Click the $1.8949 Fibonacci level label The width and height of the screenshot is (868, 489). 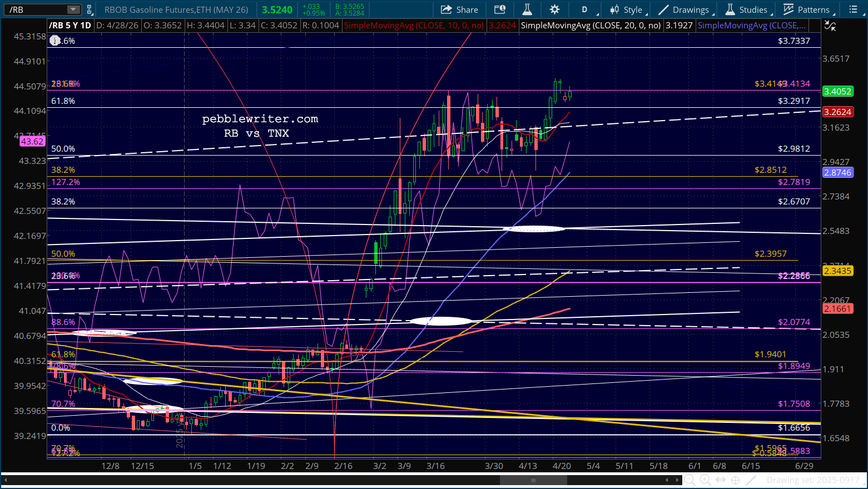[x=794, y=366]
